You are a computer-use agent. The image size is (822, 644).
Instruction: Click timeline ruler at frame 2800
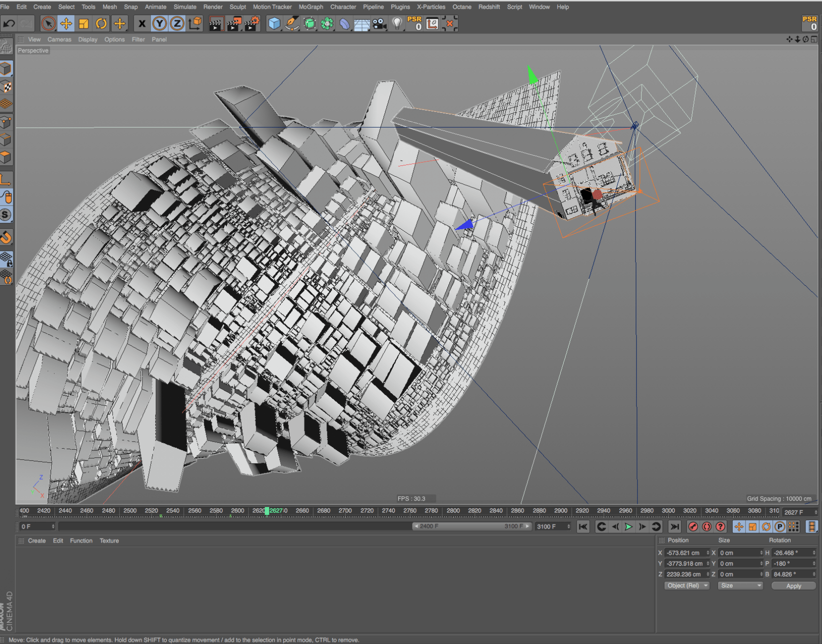[x=453, y=511]
